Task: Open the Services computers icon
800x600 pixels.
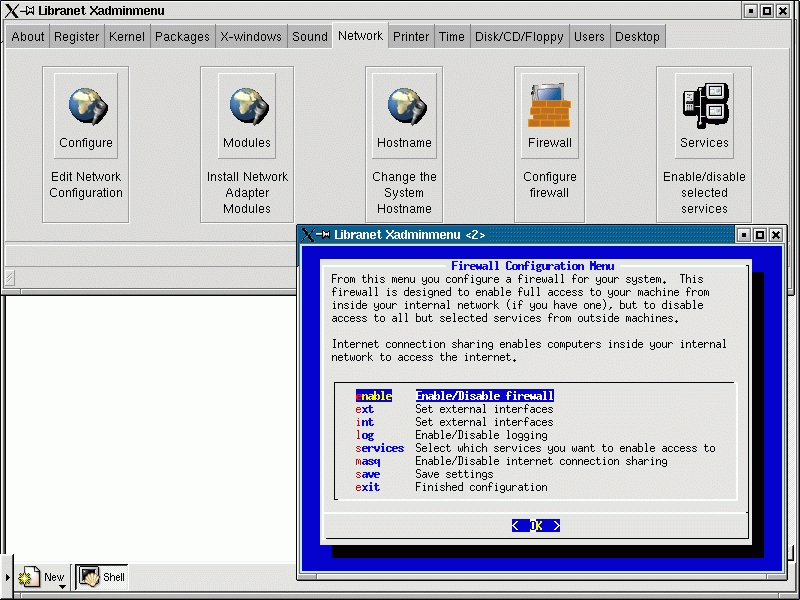Action: click(704, 106)
